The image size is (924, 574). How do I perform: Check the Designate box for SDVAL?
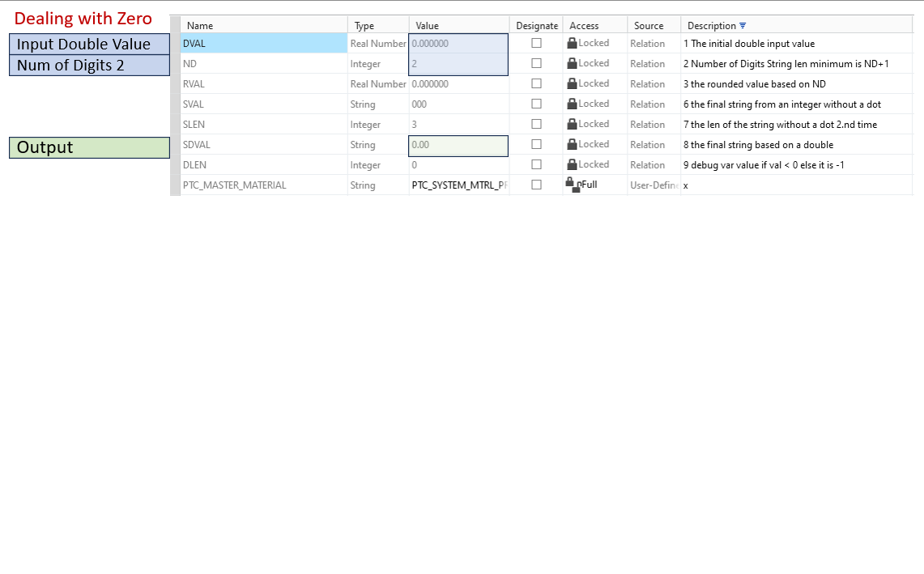tap(537, 144)
